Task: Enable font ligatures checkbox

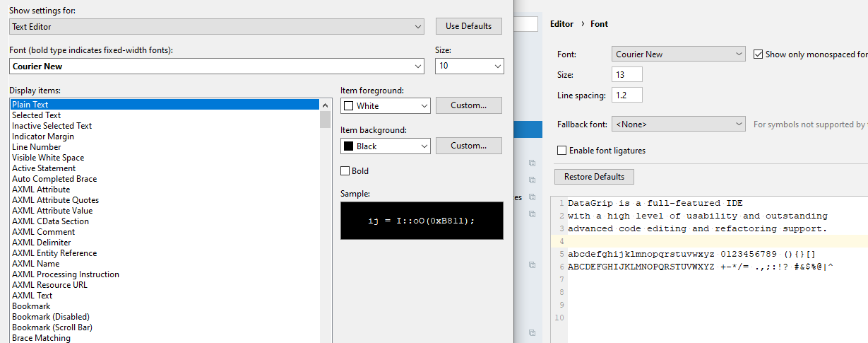Action: coord(561,151)
